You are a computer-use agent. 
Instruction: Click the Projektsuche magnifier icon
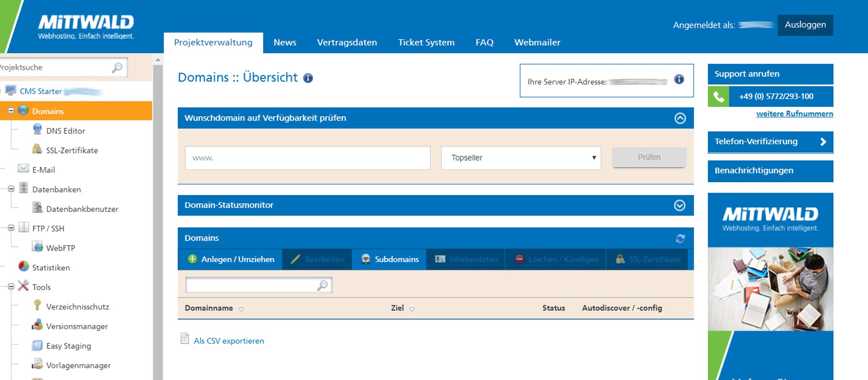point(117,67)
